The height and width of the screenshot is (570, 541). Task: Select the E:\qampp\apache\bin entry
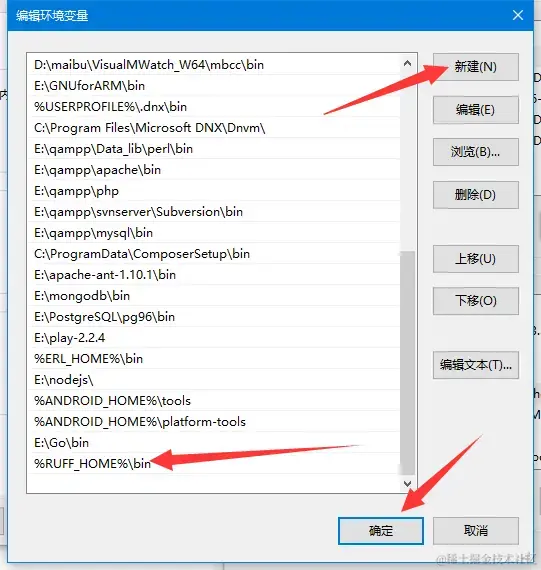[214, 170]
